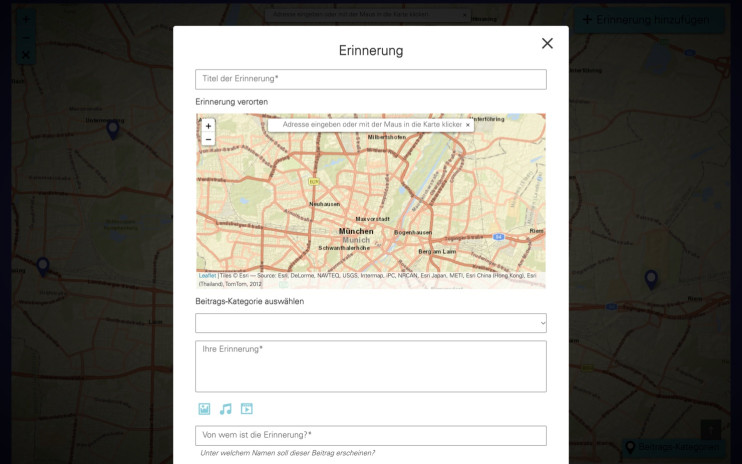This screenshot has width=742, height=464.
Task: Click the music note audio icon
Action: tap(225, 409)
